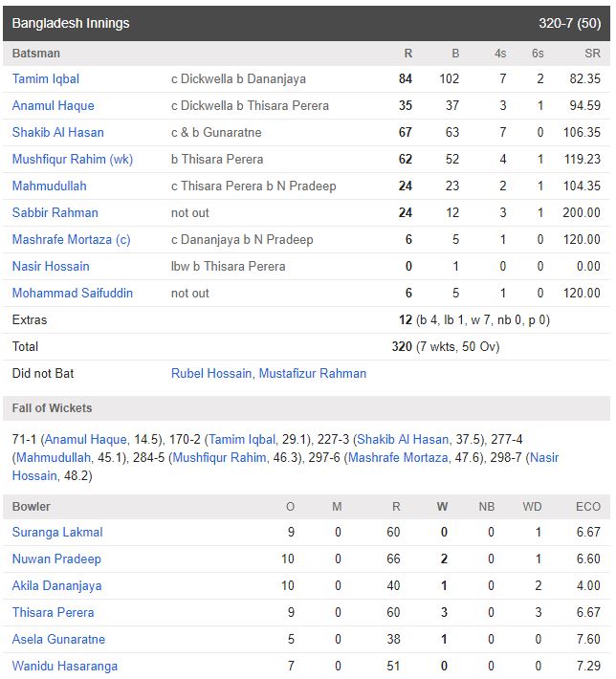
Task: Open Sabbir Rahman's profile link
Action: coord(55,213)
